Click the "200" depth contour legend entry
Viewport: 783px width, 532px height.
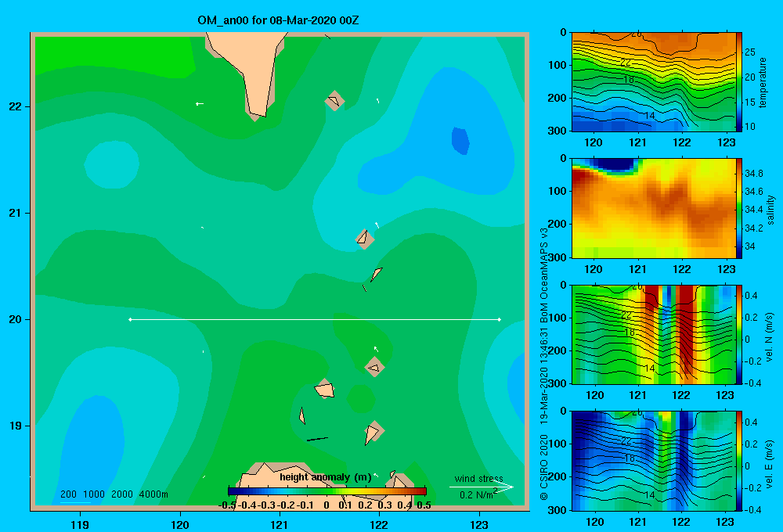tap(68, 494)
